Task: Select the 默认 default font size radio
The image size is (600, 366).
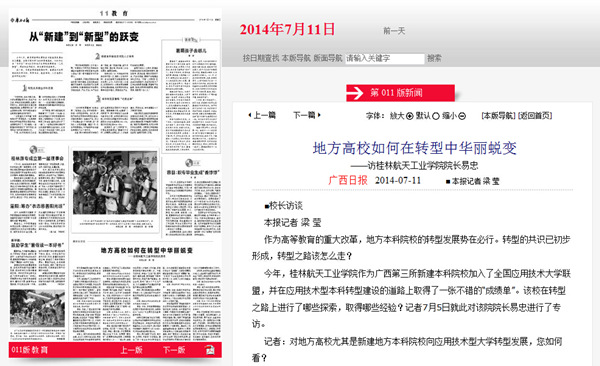Action: coord(435,116)
